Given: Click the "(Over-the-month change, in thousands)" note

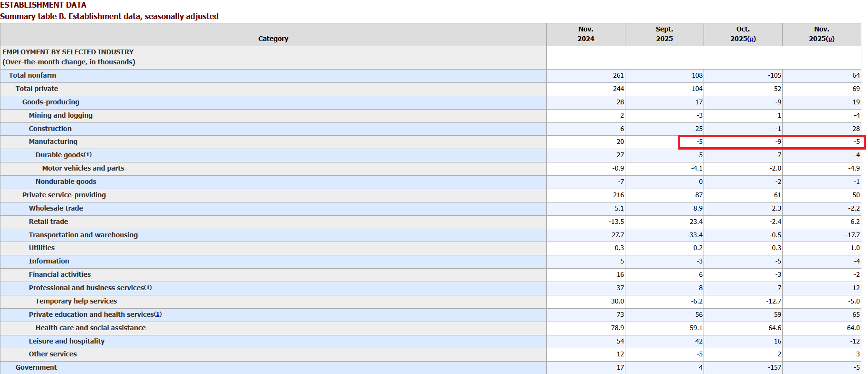Looking at the screenshot, I should tap(69, 62).
